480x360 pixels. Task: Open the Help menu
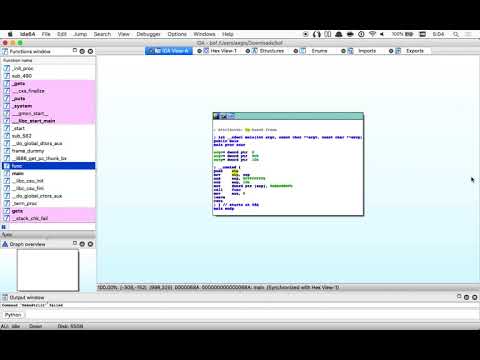pos(228,34)
